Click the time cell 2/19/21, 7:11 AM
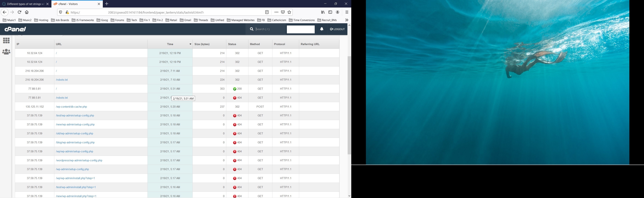Screen dimensions: 644x198 pyautogui.click(x=170, y=71)
